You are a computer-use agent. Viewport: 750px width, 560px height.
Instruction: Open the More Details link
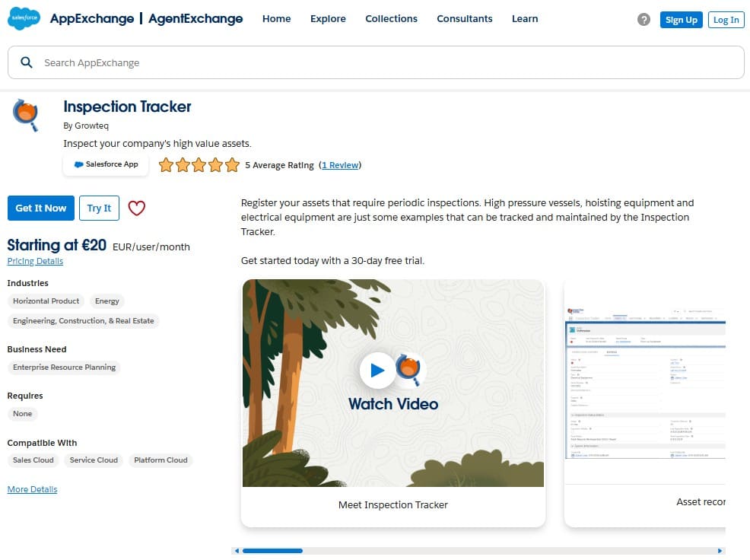tap(33, 490)
